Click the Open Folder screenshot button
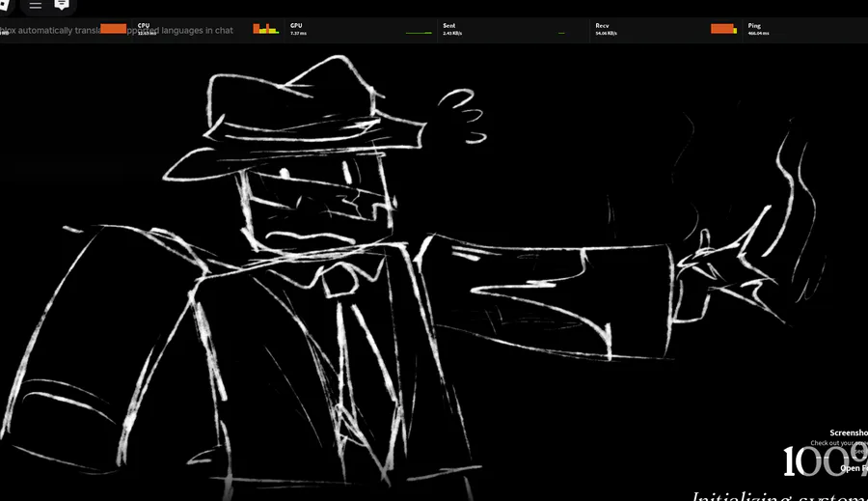 (x=854, y=468)
